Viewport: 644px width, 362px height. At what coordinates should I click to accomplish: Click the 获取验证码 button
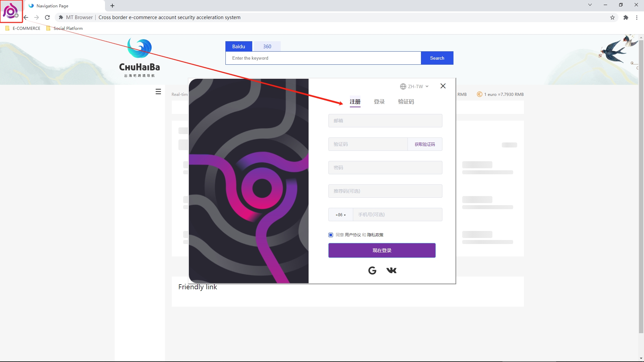pos(425,144)
